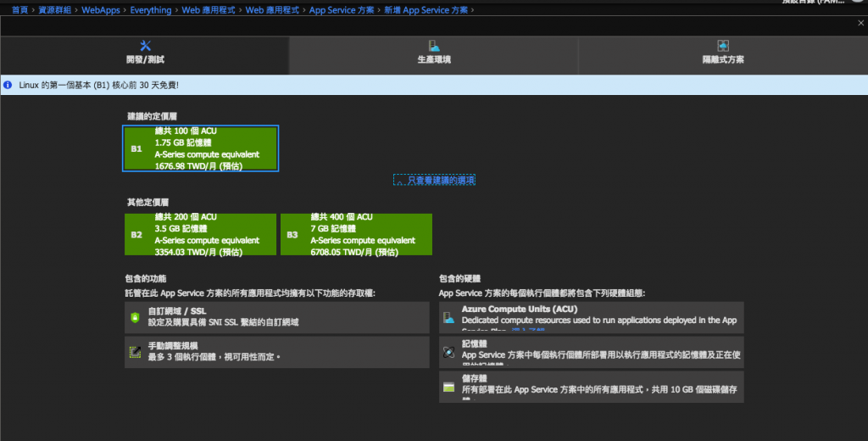
Task: Click the isolated plan icon above 隔離式方案
Action: point(723,46)
